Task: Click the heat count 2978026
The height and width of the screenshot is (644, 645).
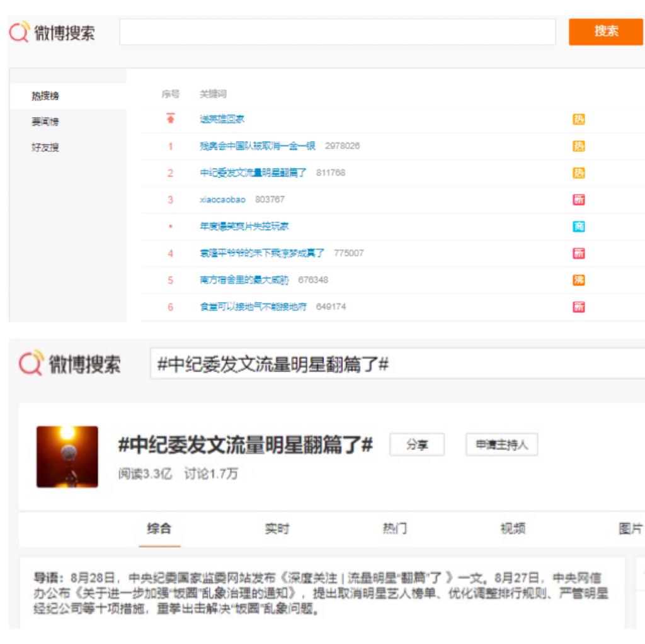Action: pyautogui.click(x=342, y=146)
